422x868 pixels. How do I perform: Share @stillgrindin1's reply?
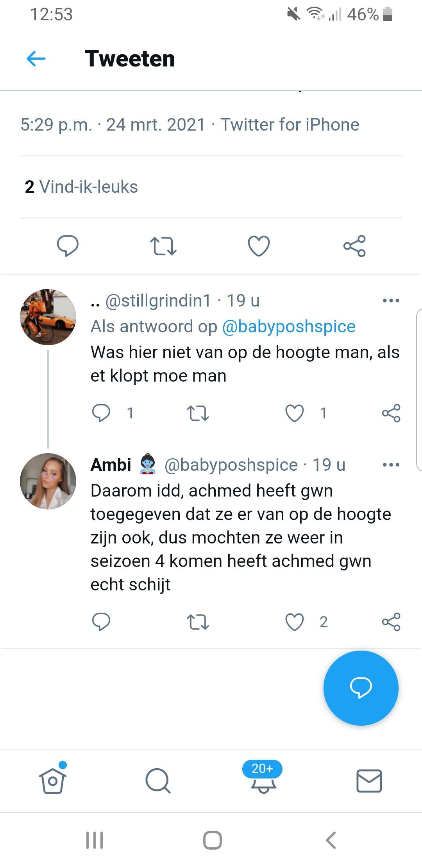pos(391,413)
